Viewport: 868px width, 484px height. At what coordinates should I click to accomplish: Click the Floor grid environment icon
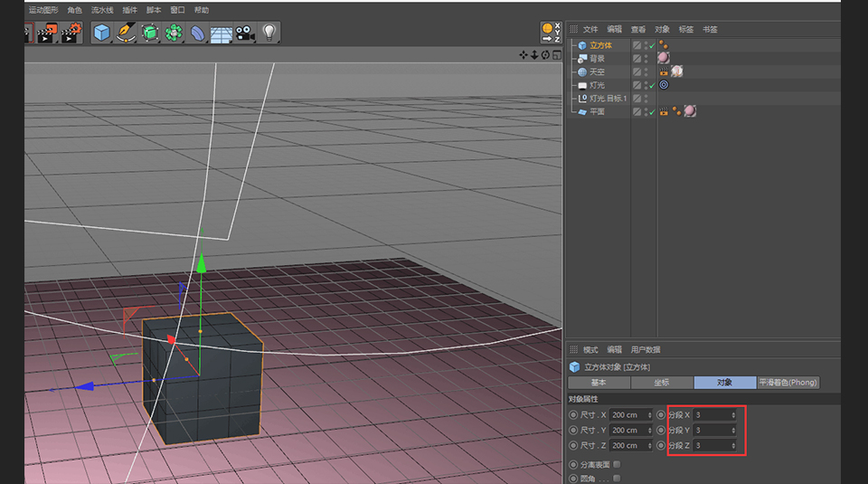coord(221,33)
